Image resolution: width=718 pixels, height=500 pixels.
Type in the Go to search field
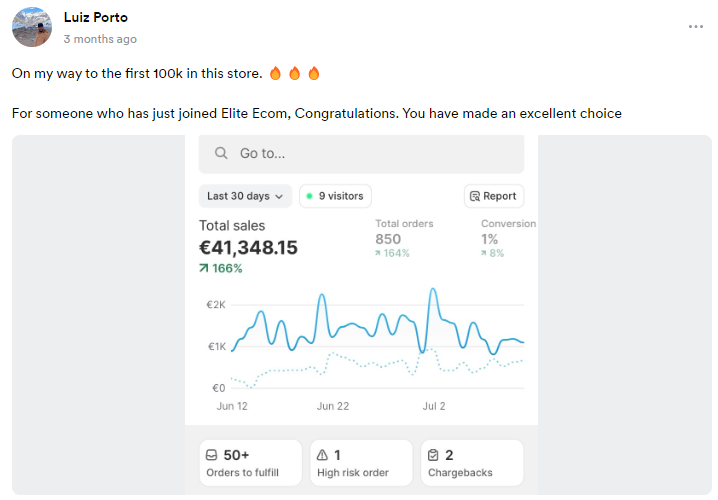370,154
